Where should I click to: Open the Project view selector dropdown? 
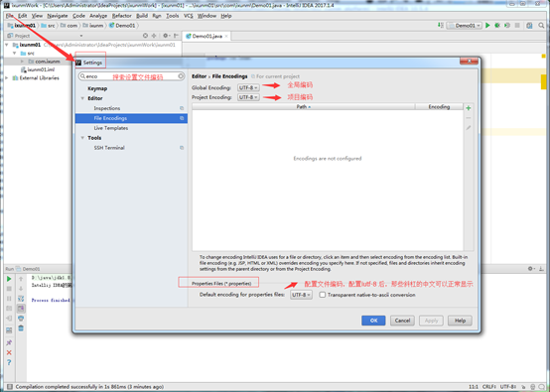coord(81,36)
